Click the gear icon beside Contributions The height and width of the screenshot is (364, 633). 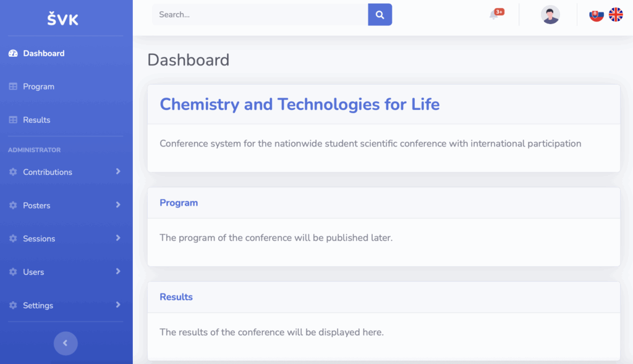[x=13, y=172]
